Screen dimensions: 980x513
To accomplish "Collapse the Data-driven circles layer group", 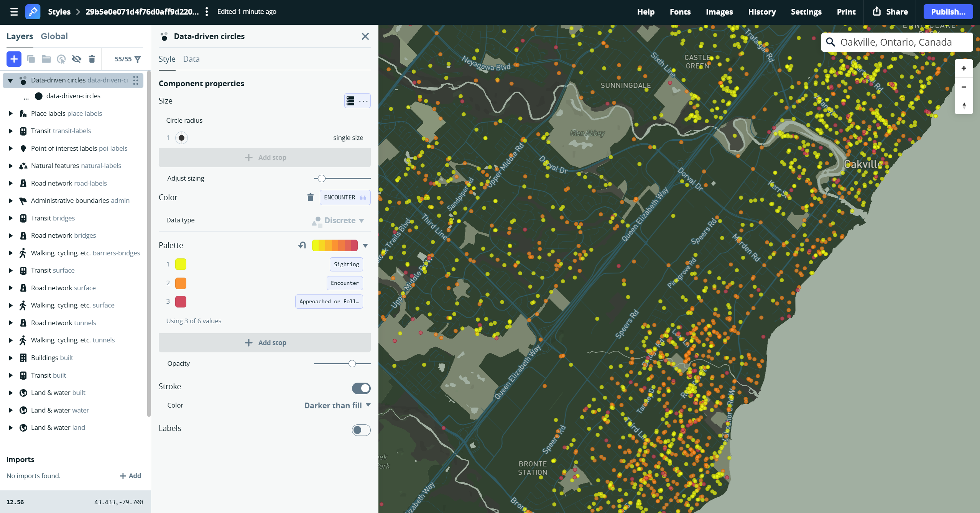I will click(x=10, y=80).
